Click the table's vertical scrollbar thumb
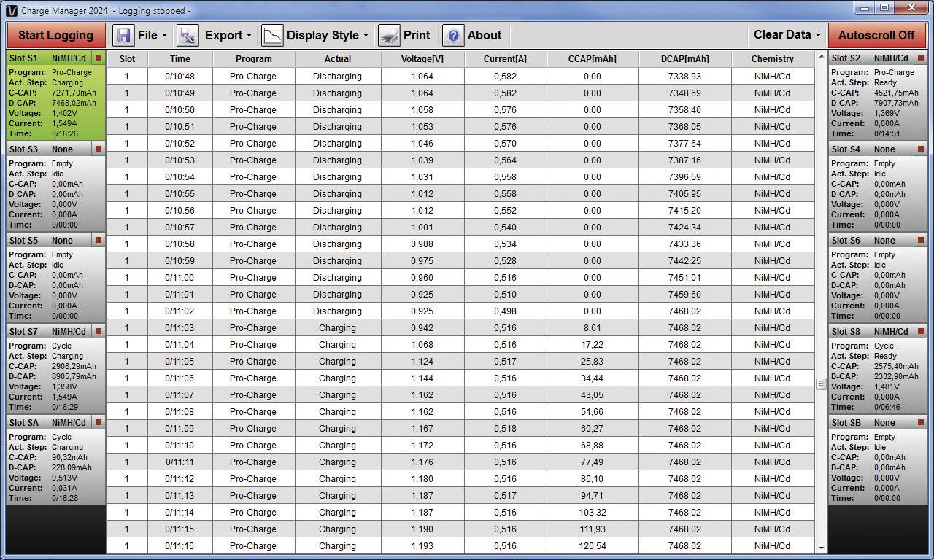This screenshot has width=934, height=560. point(821,384)
